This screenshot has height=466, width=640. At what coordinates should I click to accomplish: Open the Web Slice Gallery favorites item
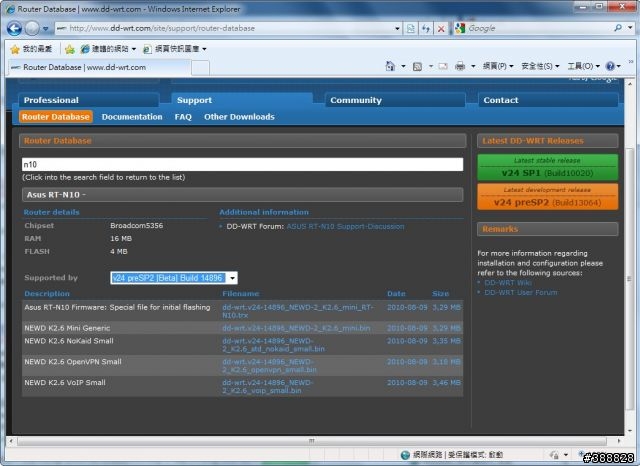pos(175,49)
